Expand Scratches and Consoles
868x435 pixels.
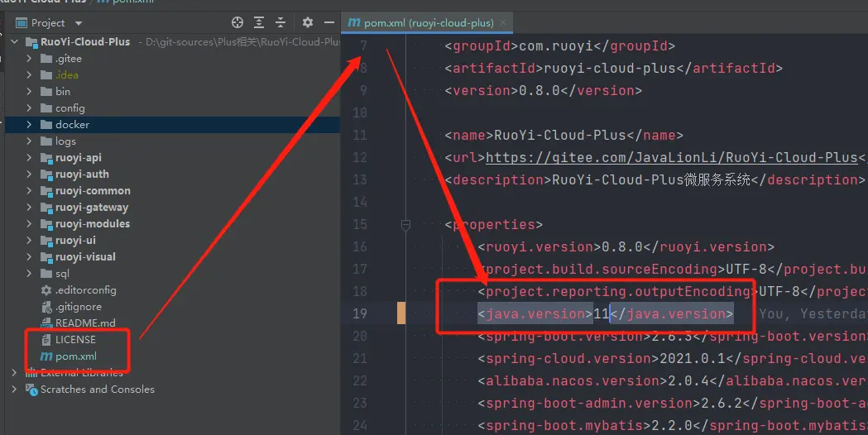[14, 389]
